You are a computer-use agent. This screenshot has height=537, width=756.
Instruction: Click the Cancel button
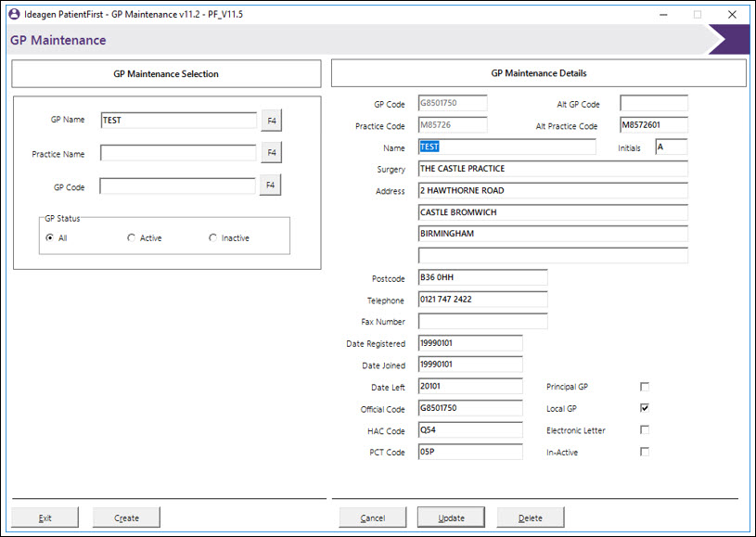[373, 518]
